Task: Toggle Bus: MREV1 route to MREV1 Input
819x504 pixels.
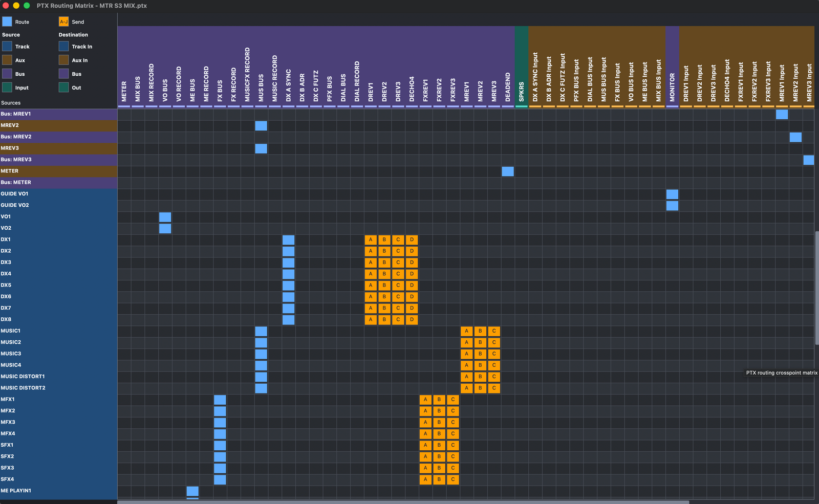Action: (x=782, y=114)
